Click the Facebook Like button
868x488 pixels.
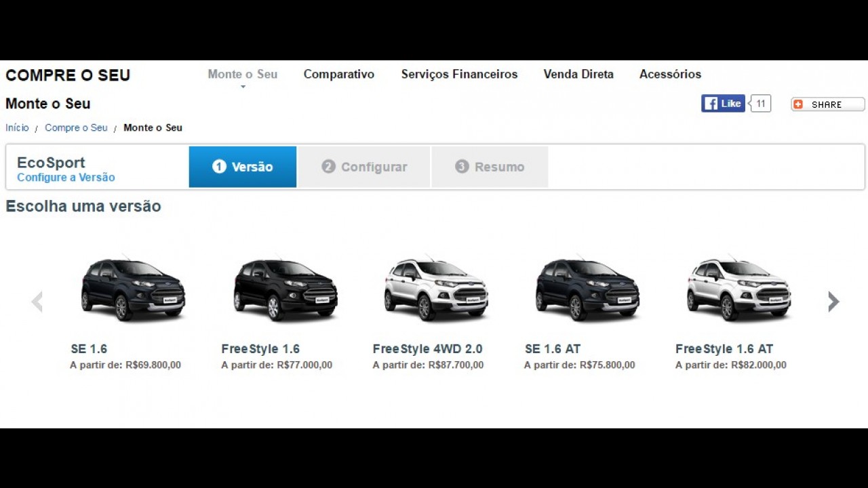point(723,104)
